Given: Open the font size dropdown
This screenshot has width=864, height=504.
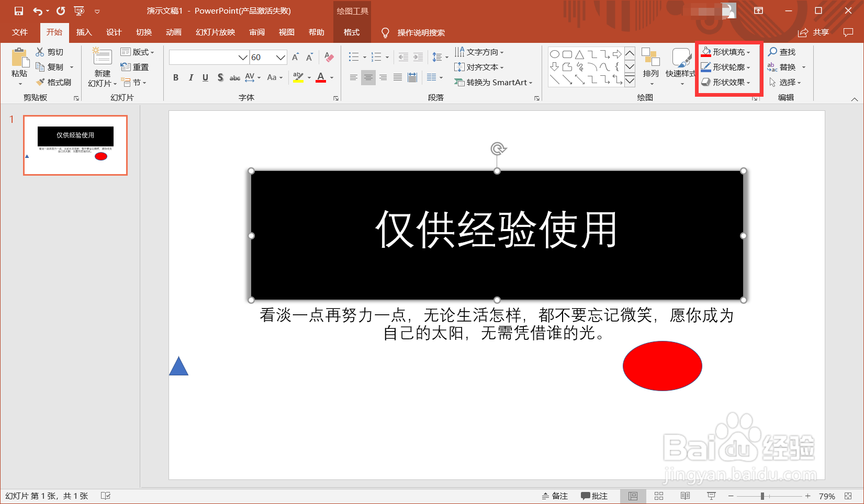Looking at the screenshot, I should click(x=281, y=57).
